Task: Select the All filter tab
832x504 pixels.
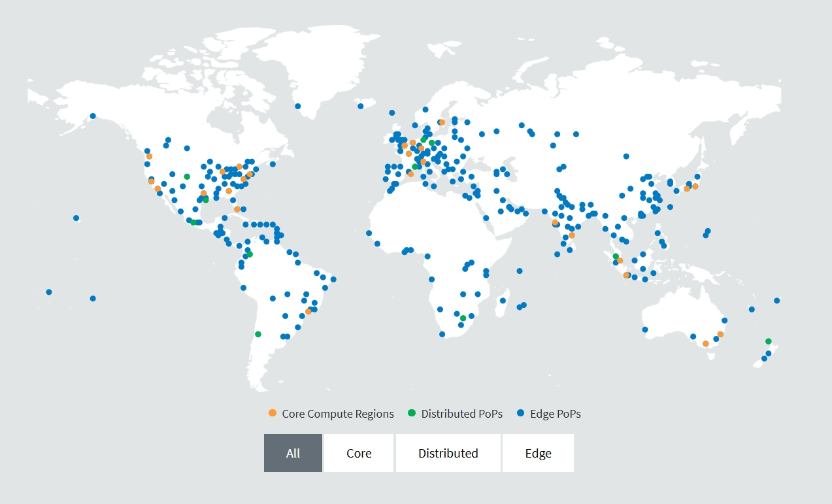Action: [x=293, y=453]
